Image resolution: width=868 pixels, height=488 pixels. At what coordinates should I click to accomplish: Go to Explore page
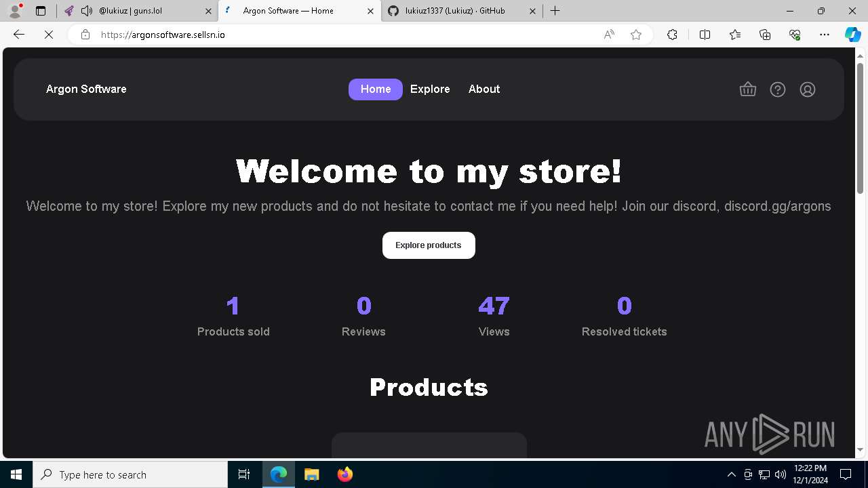pos(430,89)
